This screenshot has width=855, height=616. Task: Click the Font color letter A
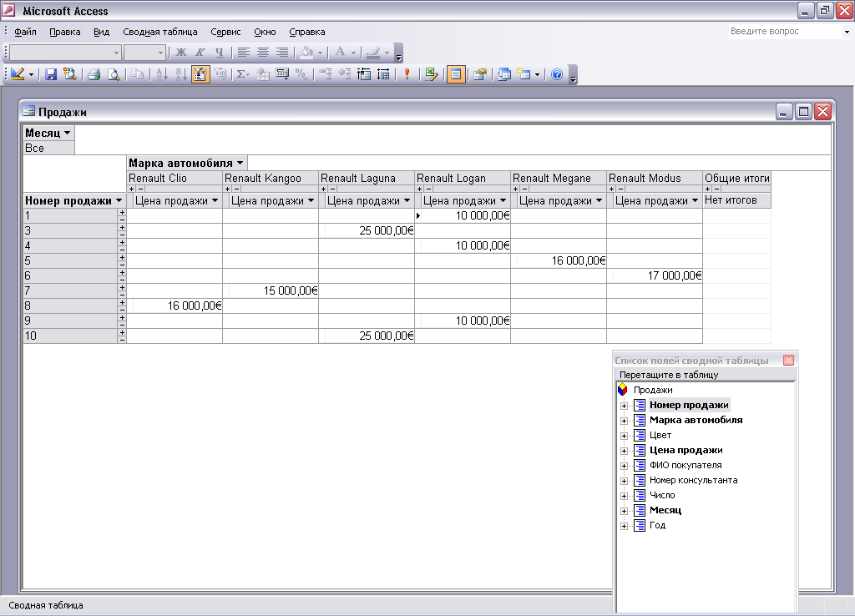click(341, 53)
